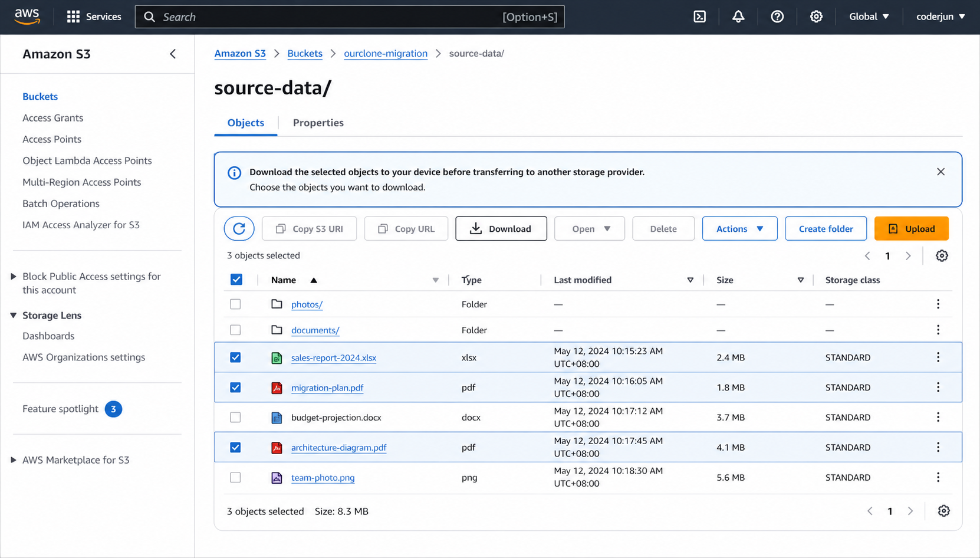This screenshot has height=558, width=980.
Task: Open the Name column filter arrow
Action: coord(435,280)
